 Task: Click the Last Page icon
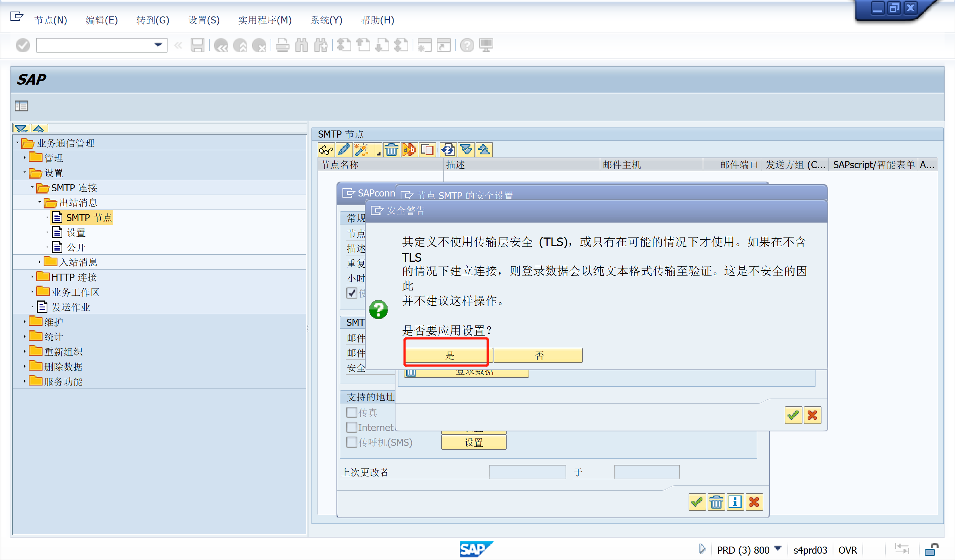[401, 45]
